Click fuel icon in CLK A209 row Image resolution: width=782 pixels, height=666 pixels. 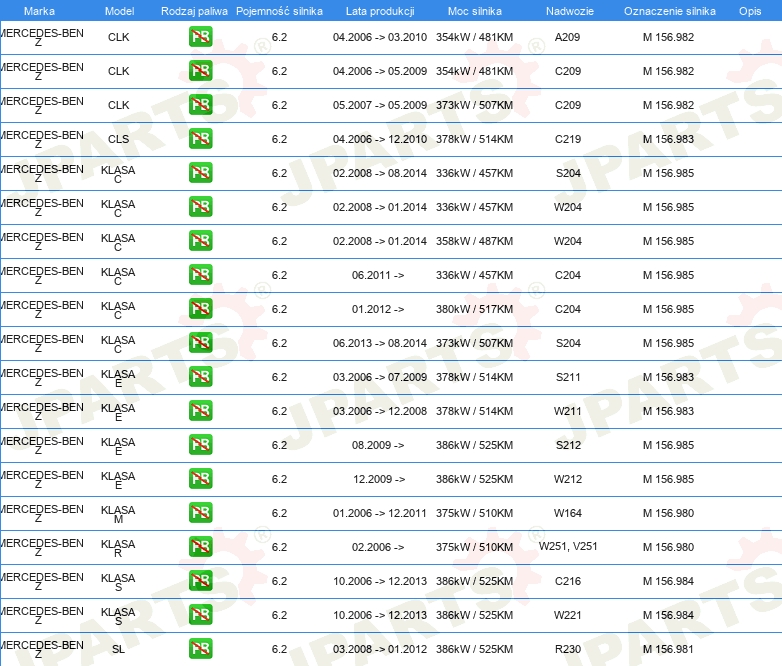pos(200,37)
